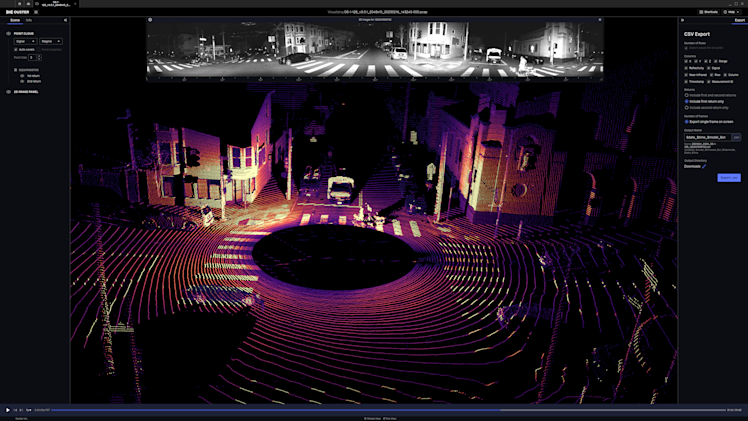Click in the Point Size input field
Screen dimensions: 748x421
pyautogui.click(x=32, y=58)
